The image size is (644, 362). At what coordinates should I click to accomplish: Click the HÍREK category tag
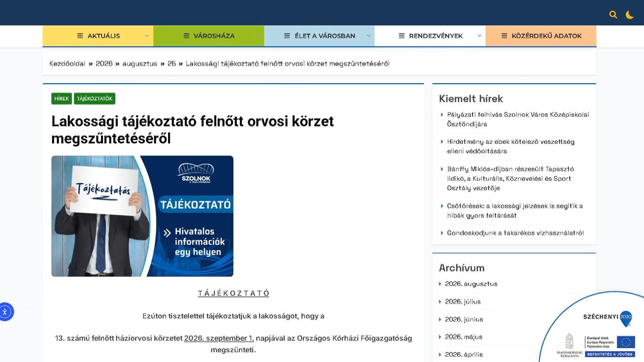[61, 99]
